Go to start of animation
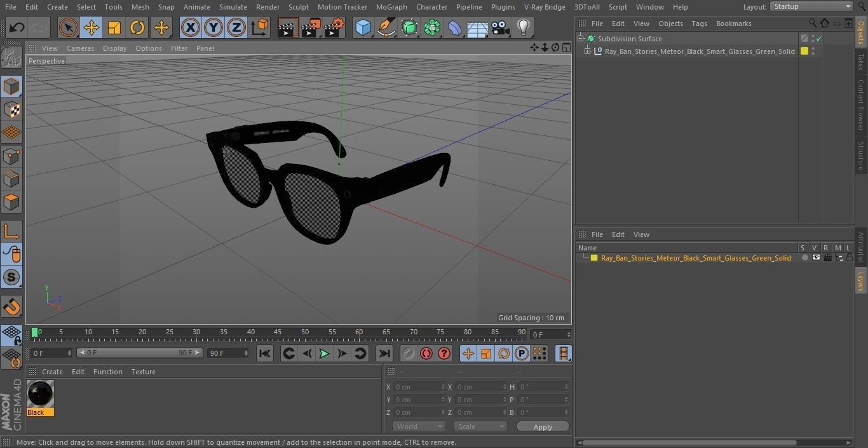Image resolution: width=868 pixels, height=448 pixels. (265, 353)
